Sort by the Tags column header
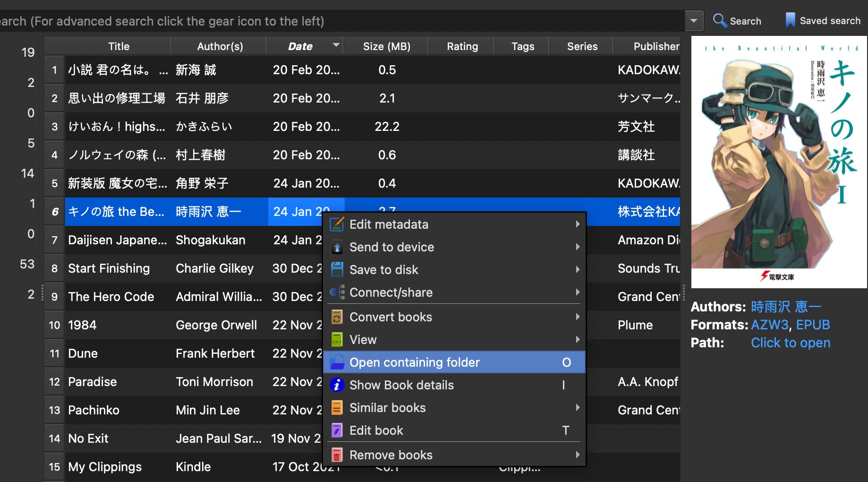 (x=522, y=46)
